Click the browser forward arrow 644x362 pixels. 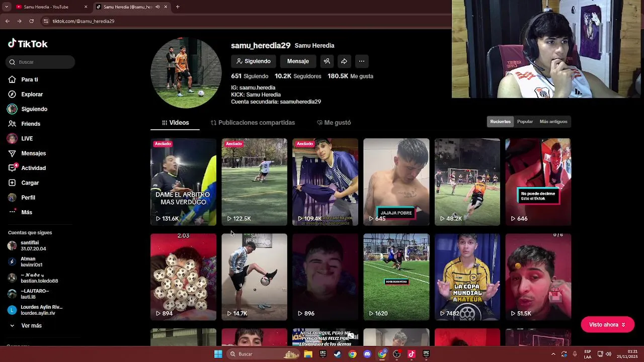click(19, 21)
